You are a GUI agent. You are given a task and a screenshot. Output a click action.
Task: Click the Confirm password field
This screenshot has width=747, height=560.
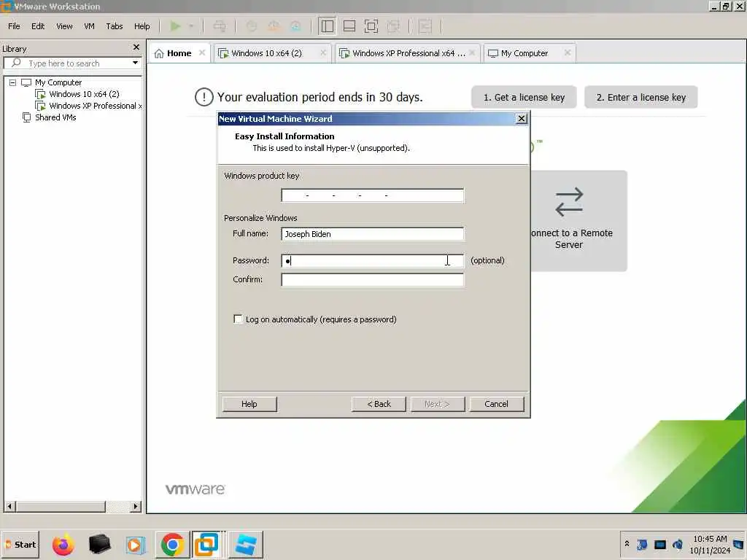(372, 279)
